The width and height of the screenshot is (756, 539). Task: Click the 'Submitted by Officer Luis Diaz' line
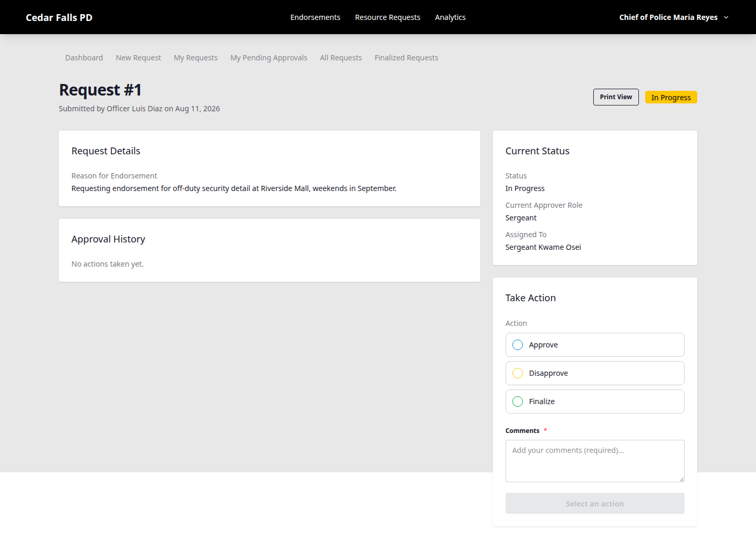pos(139,109)
